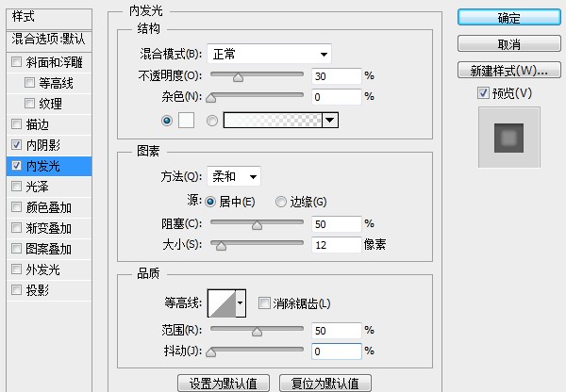This screenshot has height=392, width=566.
Task: Click the 抖动 slider handle
Action: pyautogui.click(x=210, y=352)
